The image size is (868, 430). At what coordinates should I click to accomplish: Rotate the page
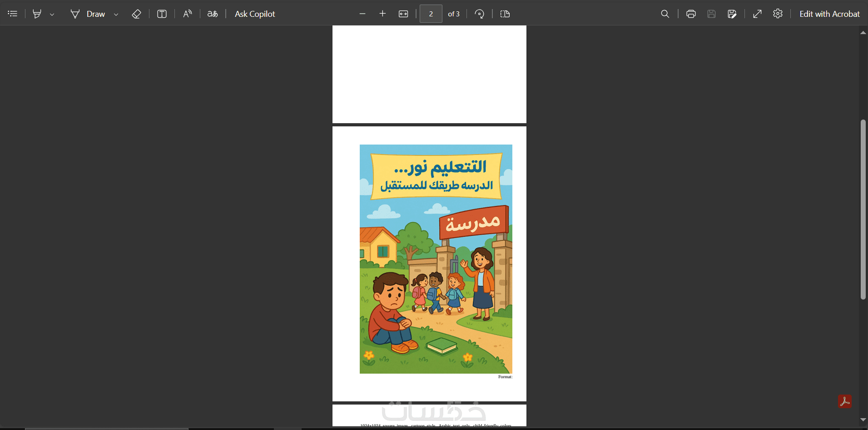[479, 14]
